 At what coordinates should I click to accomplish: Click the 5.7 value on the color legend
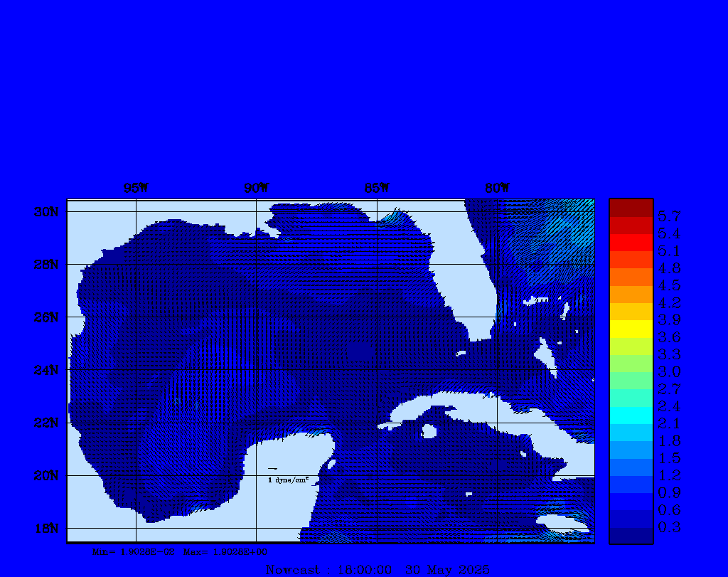pos(669,216)
